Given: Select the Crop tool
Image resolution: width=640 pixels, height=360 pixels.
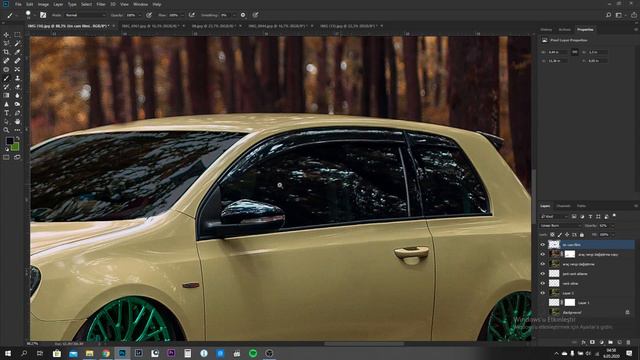Looking at the screenshot, I should [x=6, y=52].
